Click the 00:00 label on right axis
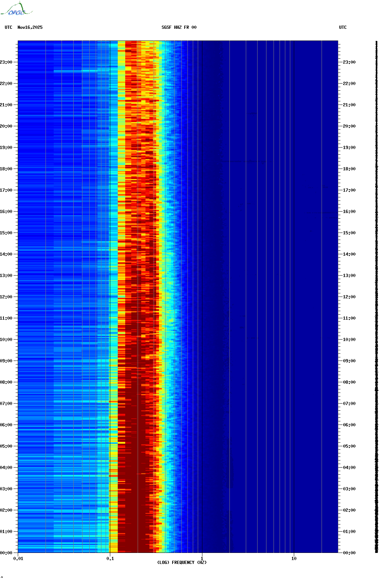Image resolution: width=392 pixels, height=581 pixels. 349,553
